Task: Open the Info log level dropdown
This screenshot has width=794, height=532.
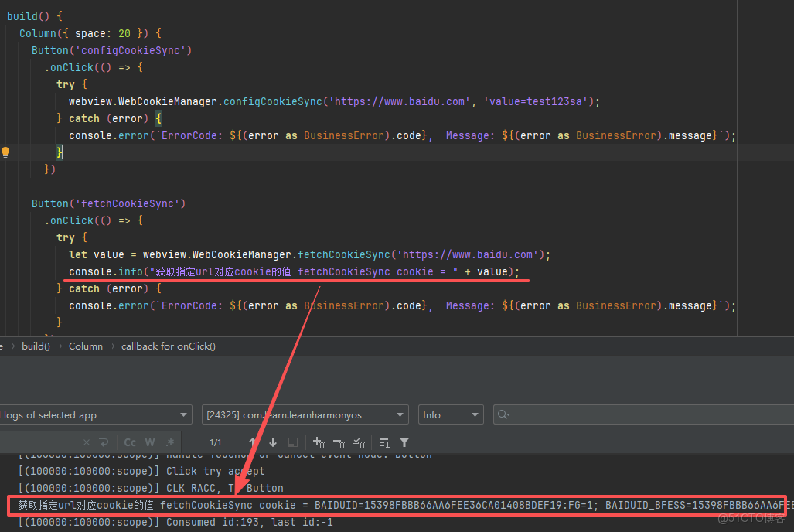Action: tap(451, 415)
